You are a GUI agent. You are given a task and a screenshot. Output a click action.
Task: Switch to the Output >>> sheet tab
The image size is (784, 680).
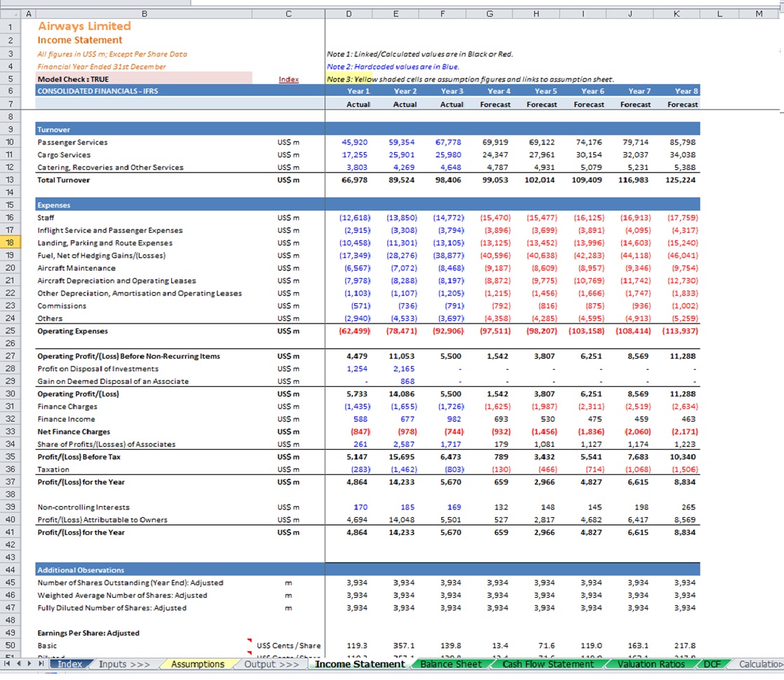tap(271, 664)
